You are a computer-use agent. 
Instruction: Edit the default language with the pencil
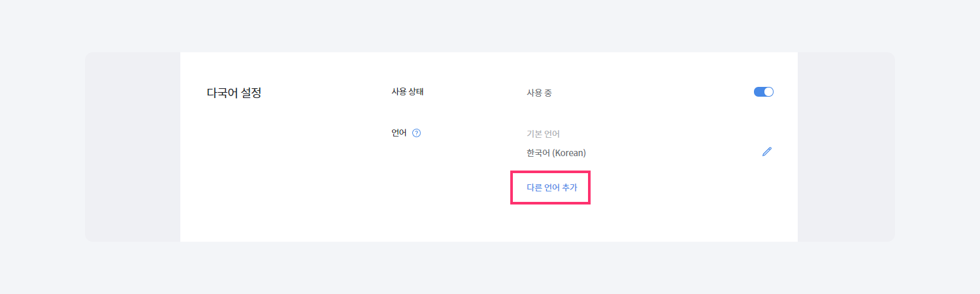pos(767,152)
